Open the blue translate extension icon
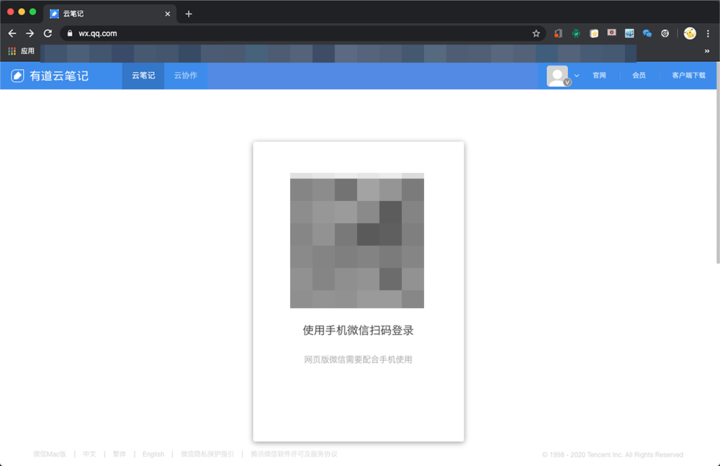The height and width of the screenshot is (466, 720). tap(630, 34)
